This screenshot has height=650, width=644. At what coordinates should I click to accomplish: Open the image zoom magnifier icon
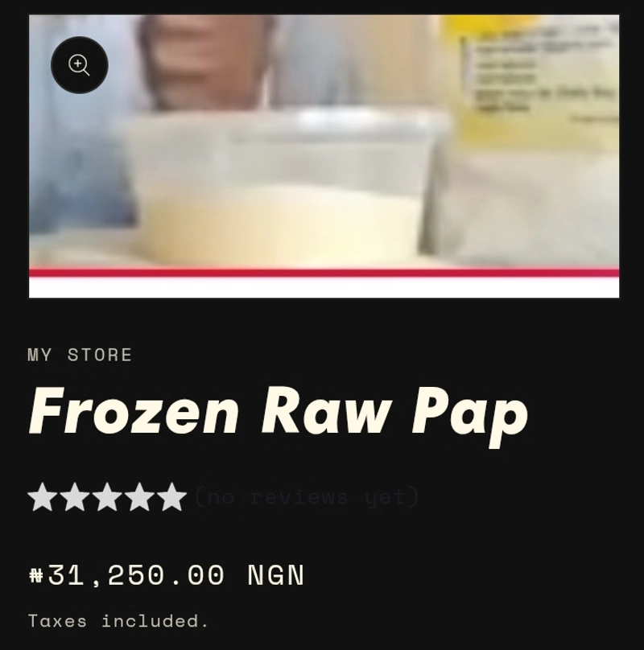point(79,65)
